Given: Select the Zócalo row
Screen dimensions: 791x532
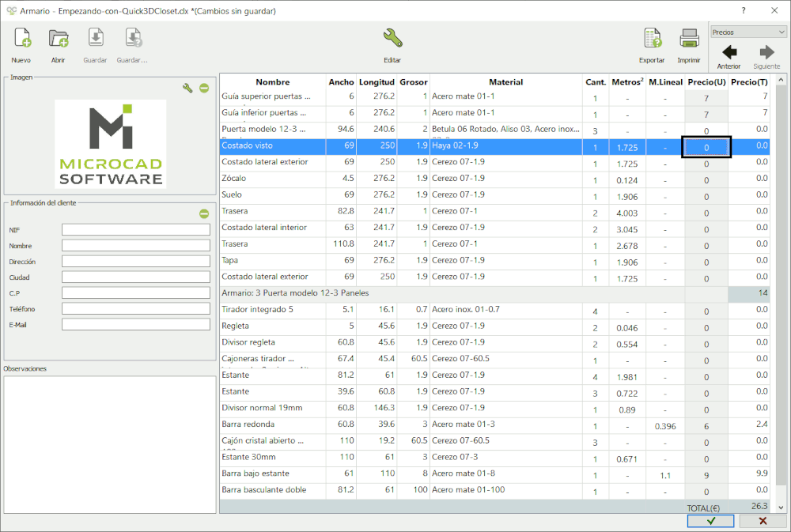Looking at the screenshot, I should (495, 179).
